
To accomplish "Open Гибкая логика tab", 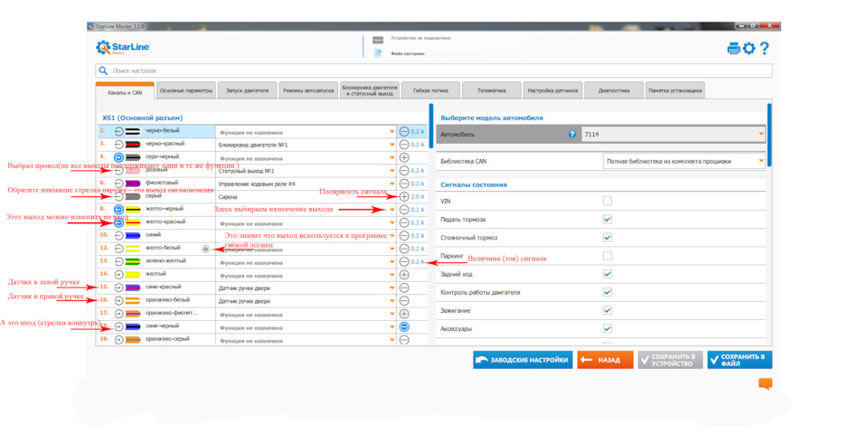I will [430, 90].
